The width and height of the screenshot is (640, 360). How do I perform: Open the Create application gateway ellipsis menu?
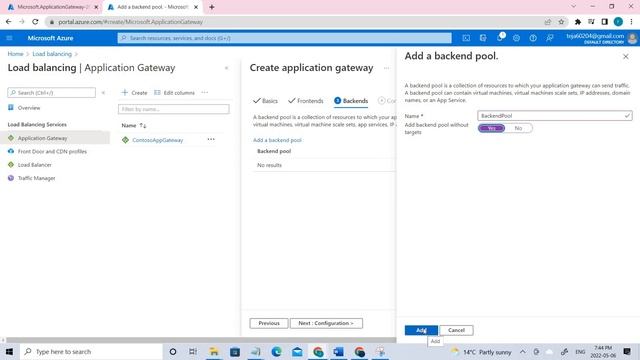[386, 68]
